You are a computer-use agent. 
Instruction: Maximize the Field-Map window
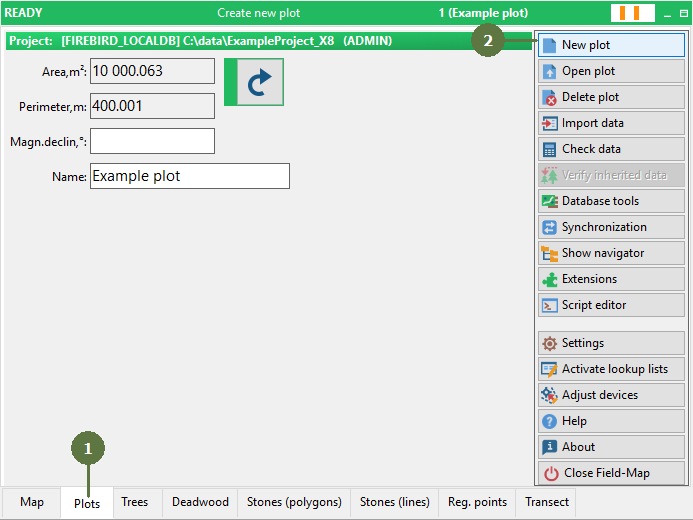coord(684,13)
